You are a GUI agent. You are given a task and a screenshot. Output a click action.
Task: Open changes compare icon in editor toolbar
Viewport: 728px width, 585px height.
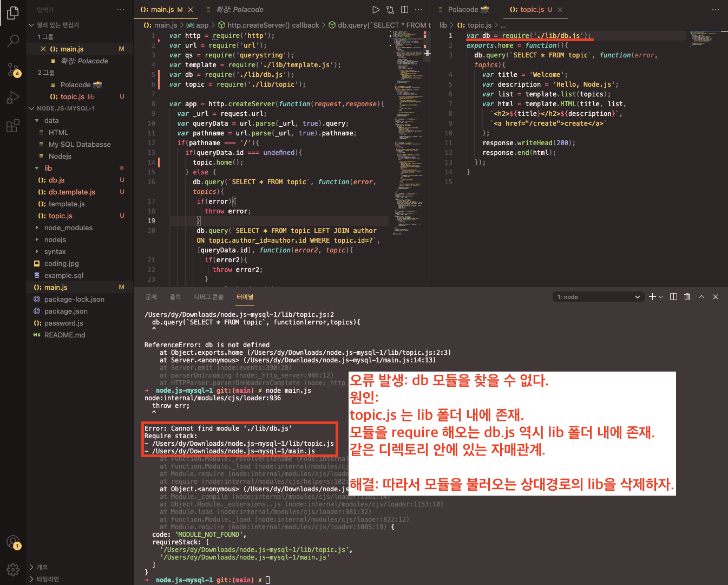(x=390, y=10)
